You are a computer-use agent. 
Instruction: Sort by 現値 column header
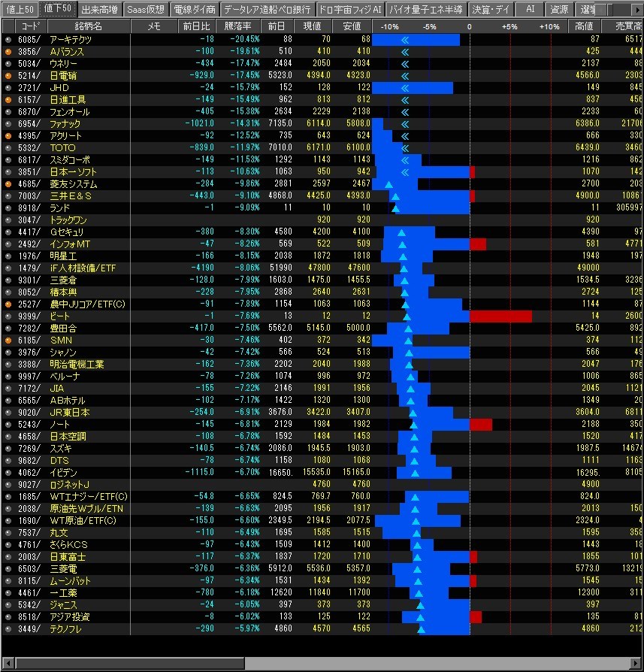[x=313, y=26]
